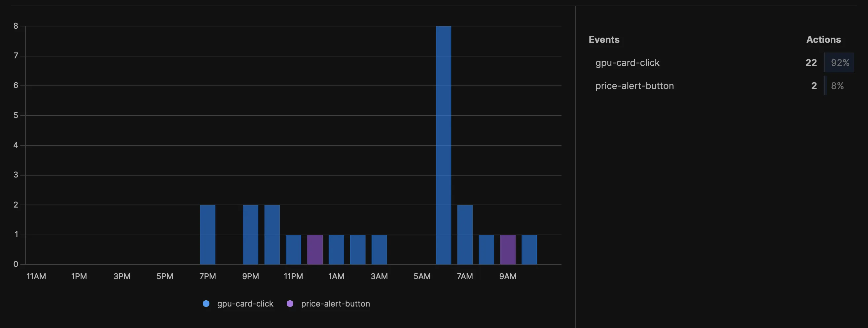Screen dimensions: 868x328
Task: Click the blue gpu-card-click legend dot
Action: click(x=206, y=304)
